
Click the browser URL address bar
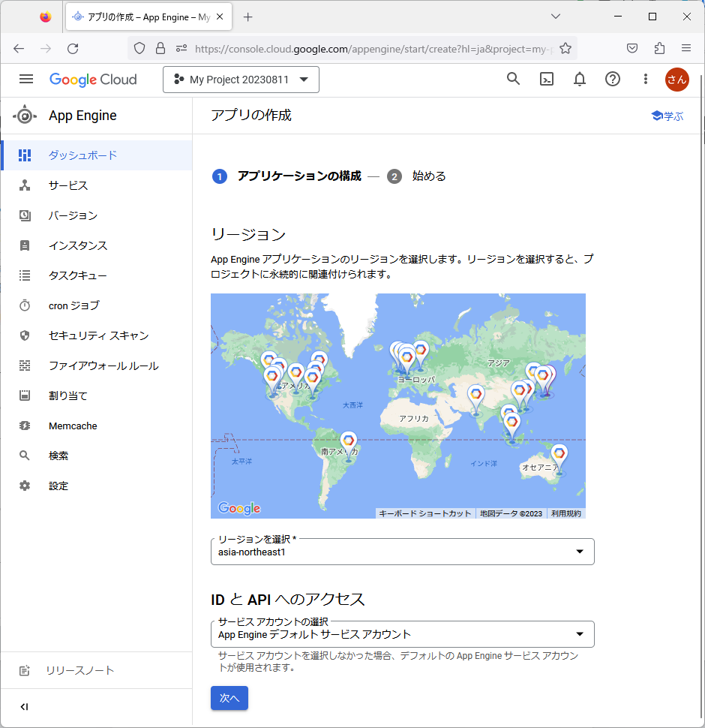[x=373, y=49]
